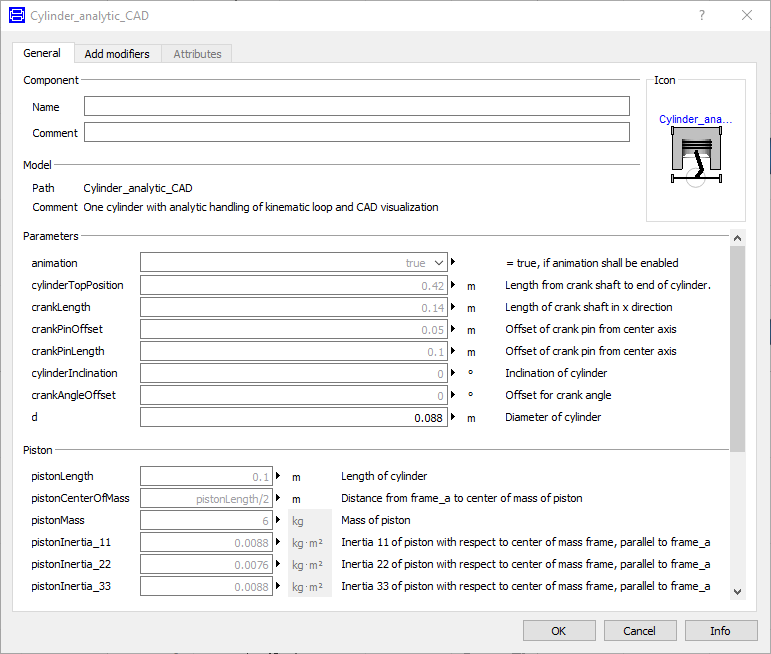
Task: Close the Cylinder_analytic_CAD dialog
Action: point(747,15)
